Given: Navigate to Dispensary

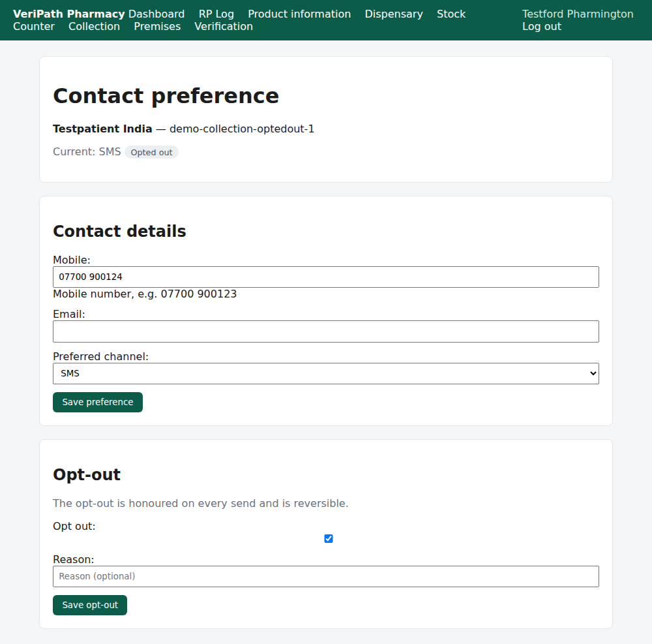Looking at the screenshot, I should click(x=394, y=14).
